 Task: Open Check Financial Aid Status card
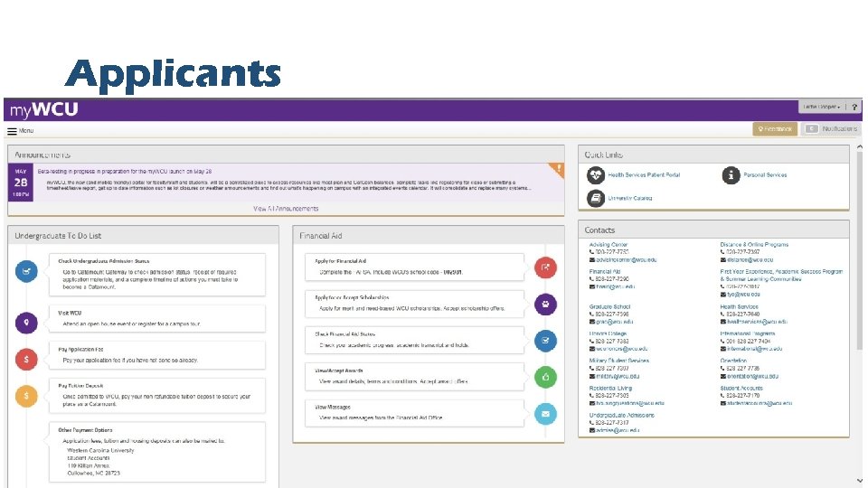click(415, 341)
